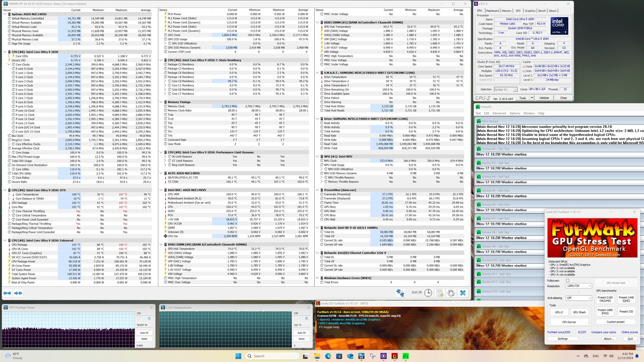Enable the FurMark Fullscreen checkbox

[x=568, y=281]
